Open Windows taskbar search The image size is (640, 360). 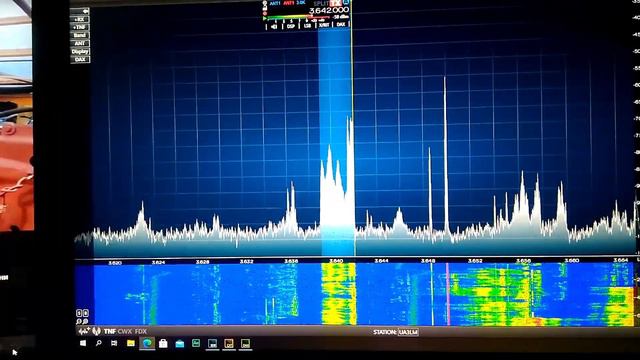coord(98,343)
